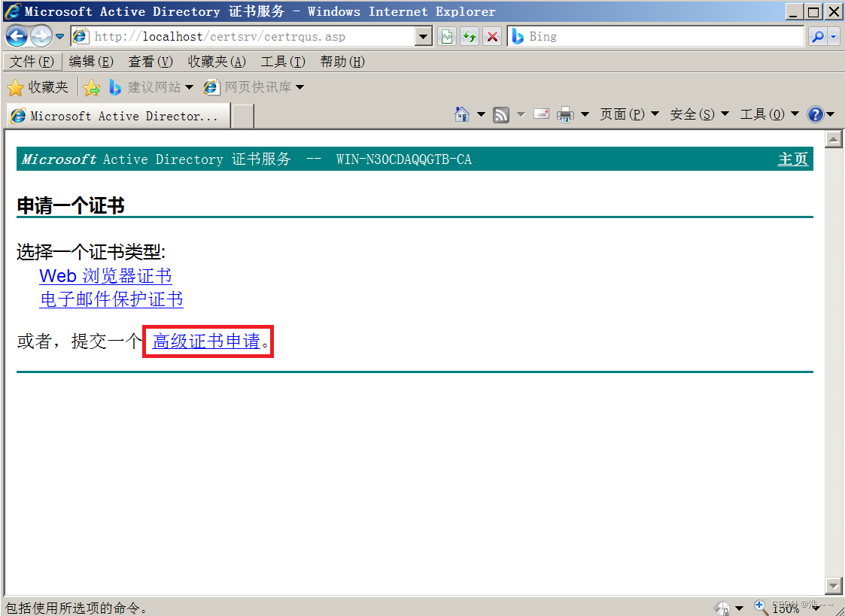Expand the address bar URL history dropdown
The image size is (845, 616).
[x=424, y=37]
